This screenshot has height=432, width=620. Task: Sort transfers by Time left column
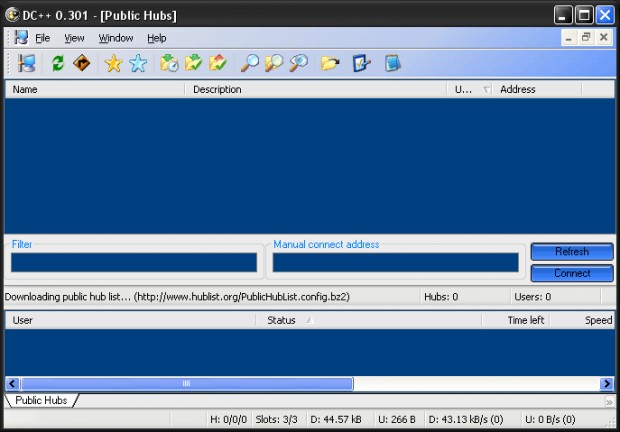pos(516,320)
